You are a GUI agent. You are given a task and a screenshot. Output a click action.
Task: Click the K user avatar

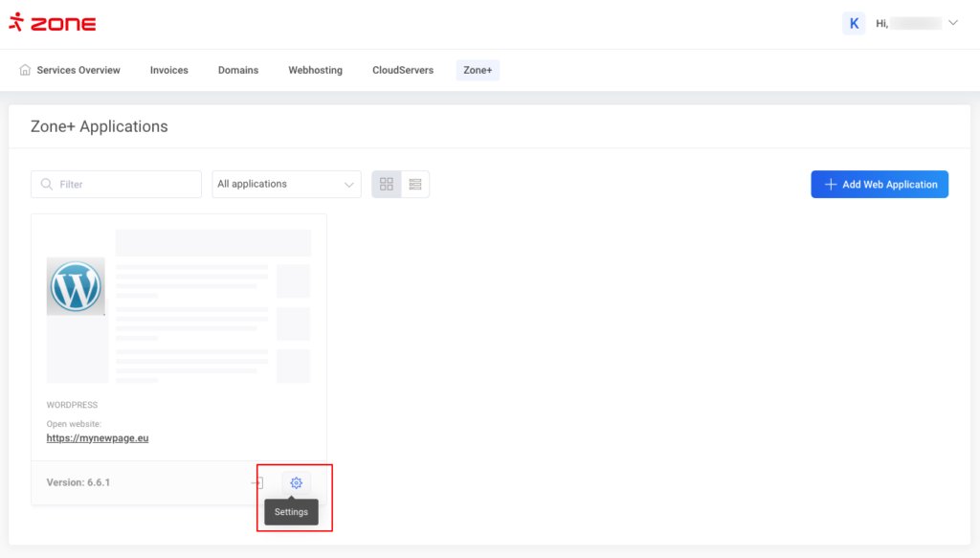tap(854, 24)
